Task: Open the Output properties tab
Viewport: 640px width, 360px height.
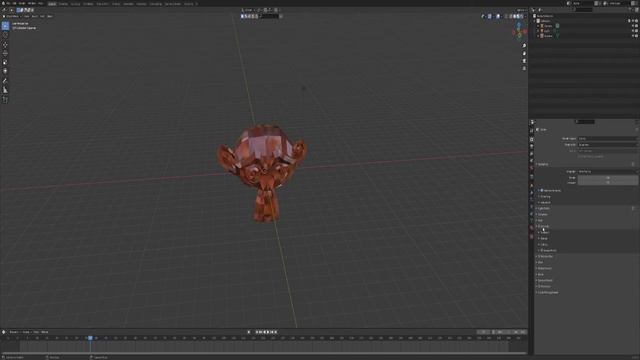Action: click(531, 147)
